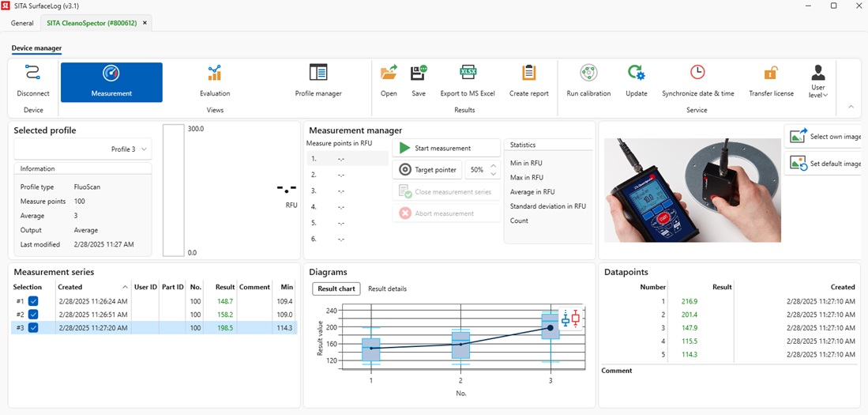Click the Save results icon
The height and width of the screenshot is (415, 868).
[419, 74]
